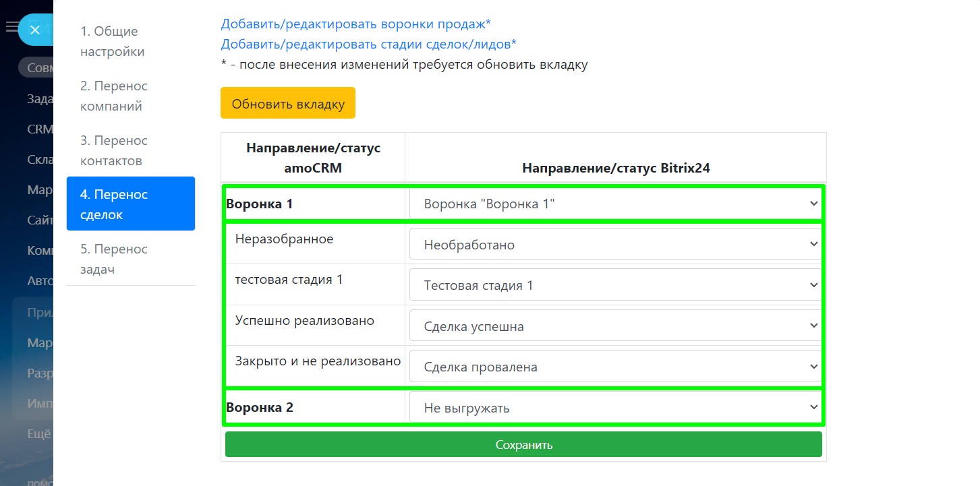The height and width of the screenshot is (486, 980).
Task: Click the Направление/статус amoCRM column header
Action: click(313, 158)
